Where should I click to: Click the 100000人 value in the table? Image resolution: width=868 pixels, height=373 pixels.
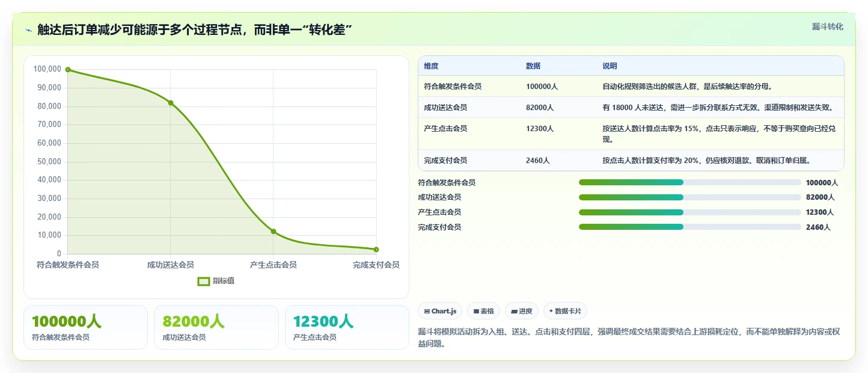(x=542, y=87)
